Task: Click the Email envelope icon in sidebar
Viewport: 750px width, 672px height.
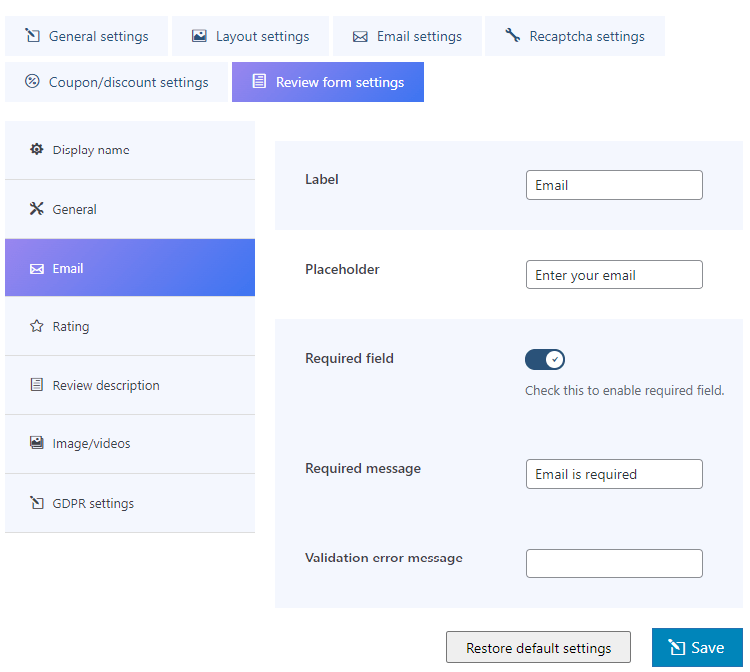Action: click(37, 269)
